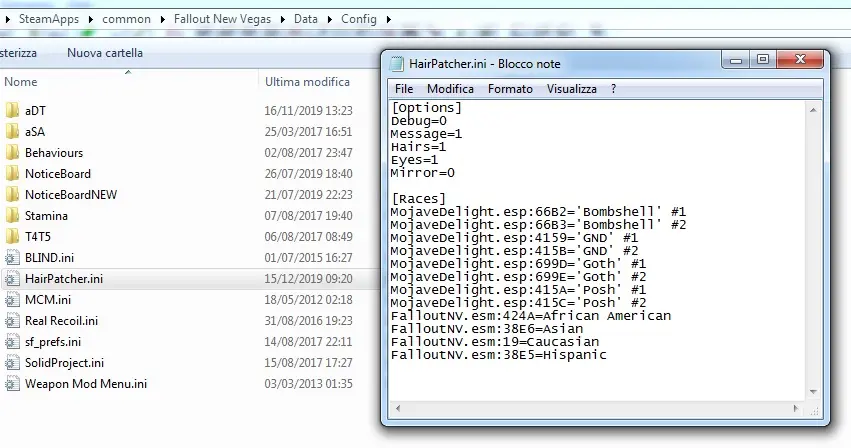Image resolution: width=851 pixels, height=448 pixels.
Task: Open the Visualizza menu in Notepad
Action: [x=571, y=89]
